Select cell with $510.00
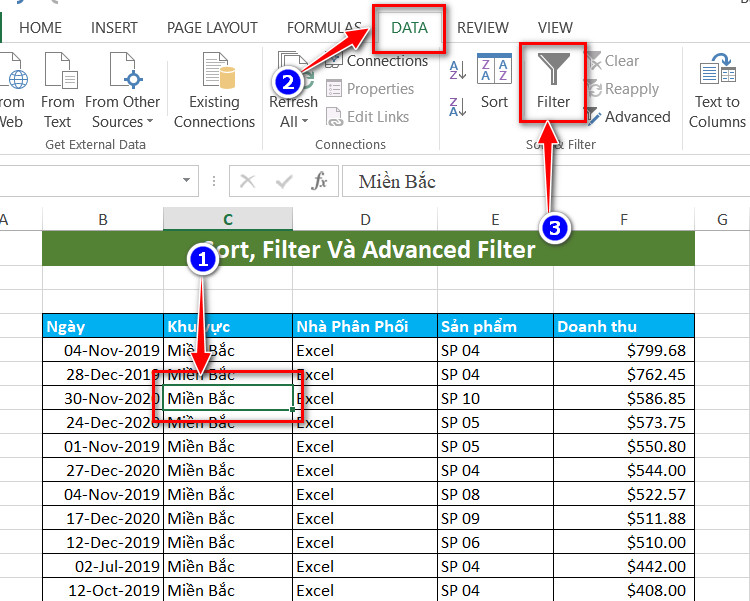Image resolution: width=750 pixels, height=601 pixels. [x=624, y=542]
